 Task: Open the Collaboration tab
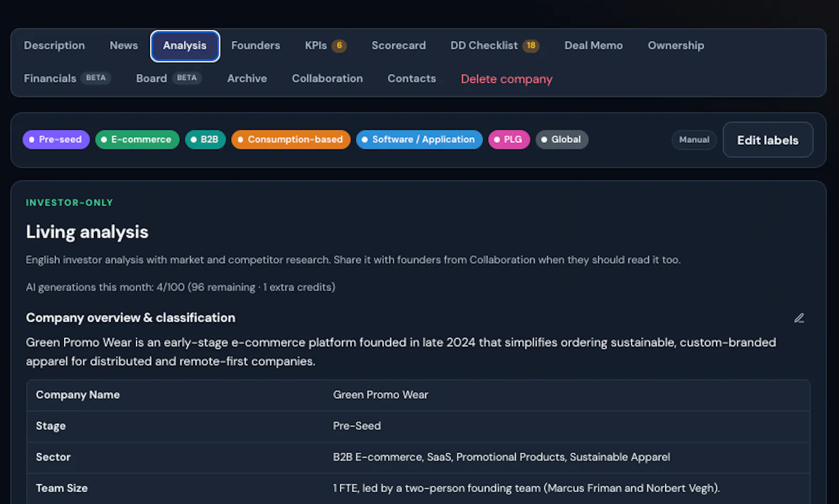(x=327, y=79)
